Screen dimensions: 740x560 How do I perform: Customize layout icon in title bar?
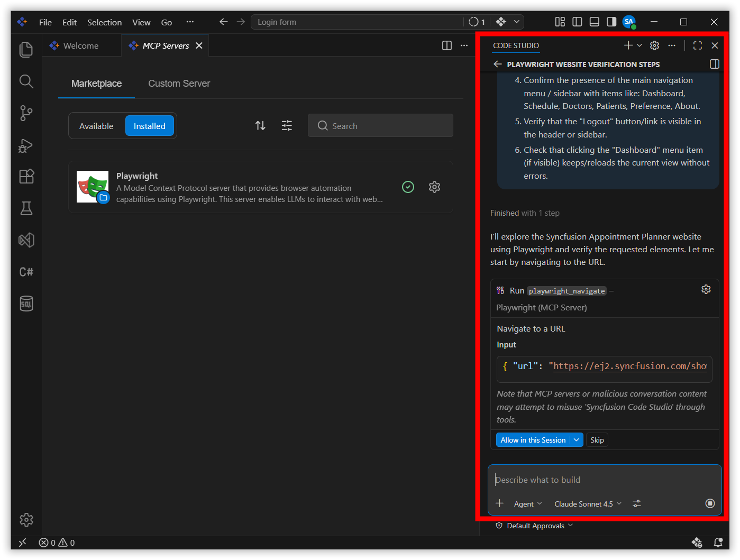click(x=560, y=22)
